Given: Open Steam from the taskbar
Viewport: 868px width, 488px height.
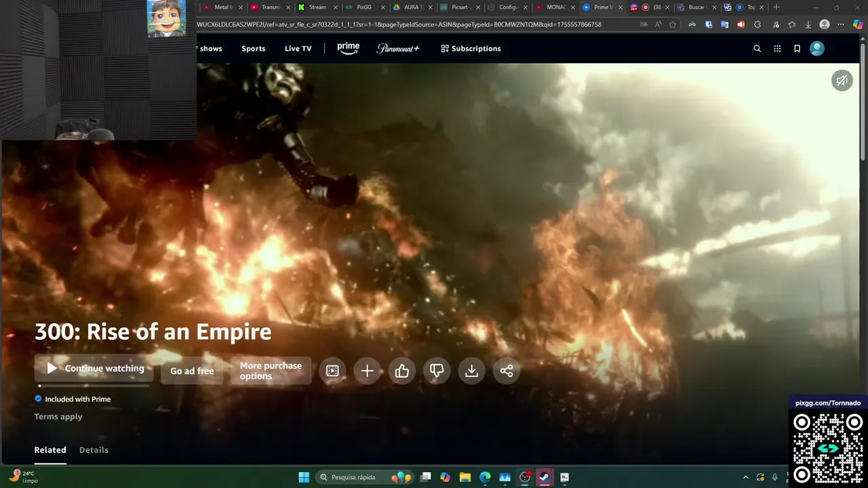Looking at the screenshot, I should (x=545, y=477).
